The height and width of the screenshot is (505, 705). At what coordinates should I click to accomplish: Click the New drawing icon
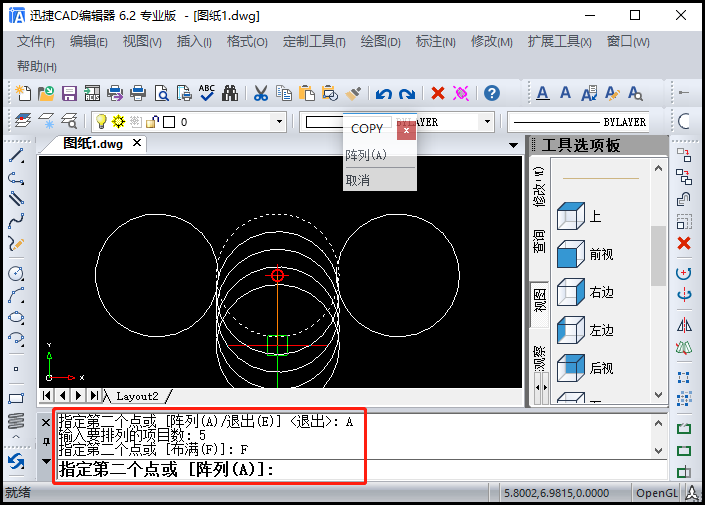23,93
